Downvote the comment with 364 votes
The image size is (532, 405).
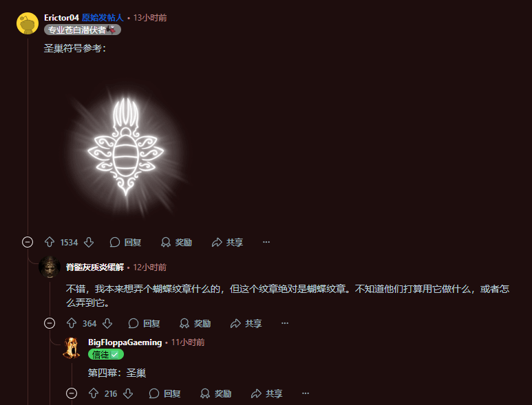click(x=107, y=323)
